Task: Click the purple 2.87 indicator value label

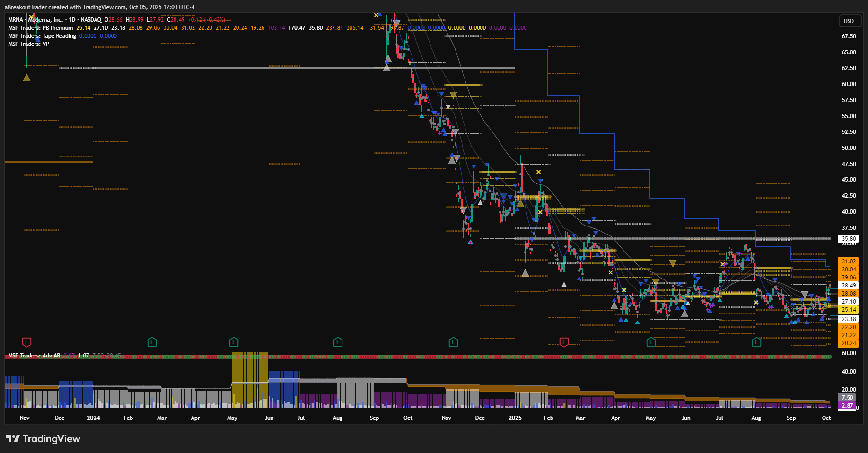Action: click(847, 406)
